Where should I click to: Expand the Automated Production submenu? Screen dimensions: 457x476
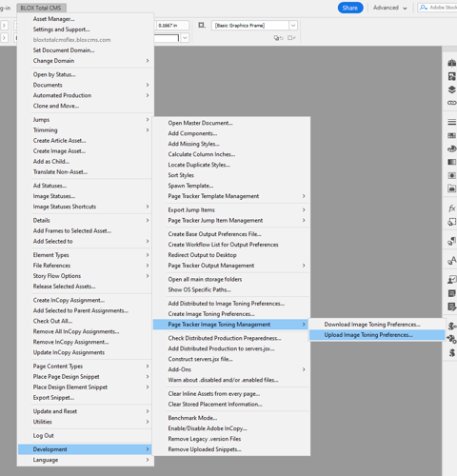86,95
